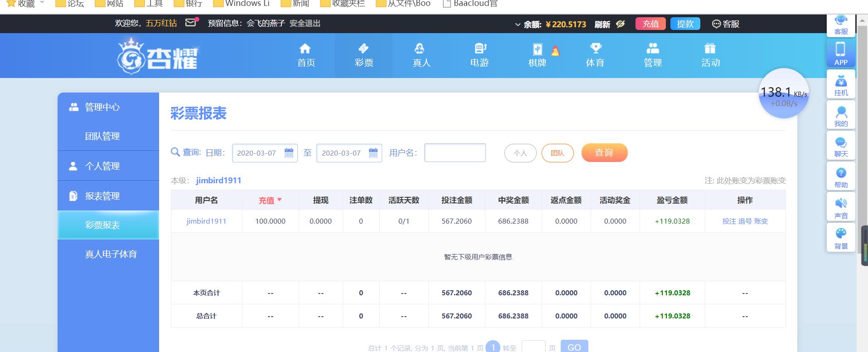
Task: Click the red 充值 button
Action: point(650,24)
